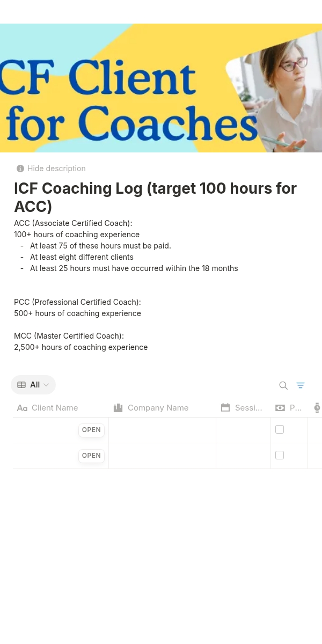Click the ICF Client for Coaches cover image
The image size is (322, 644).
pos(161,88)
